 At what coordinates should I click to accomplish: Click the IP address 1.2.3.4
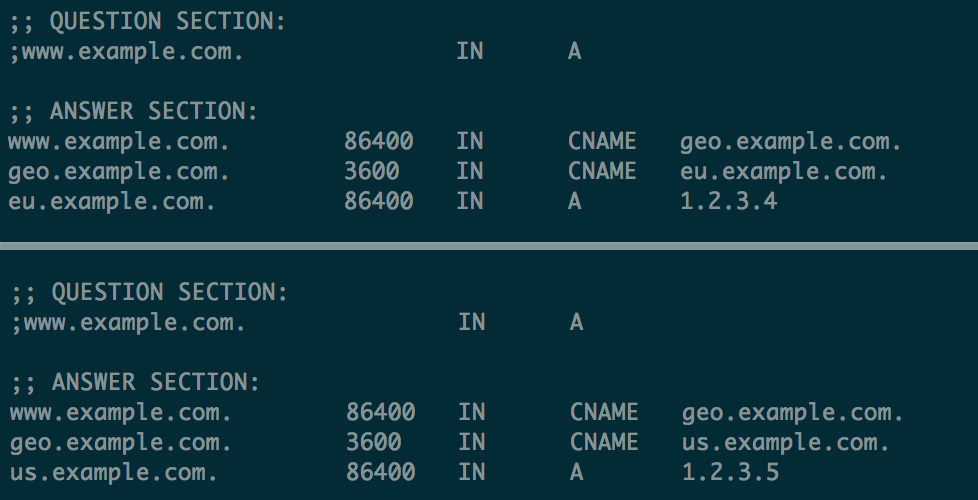click(x=729, y=202)
